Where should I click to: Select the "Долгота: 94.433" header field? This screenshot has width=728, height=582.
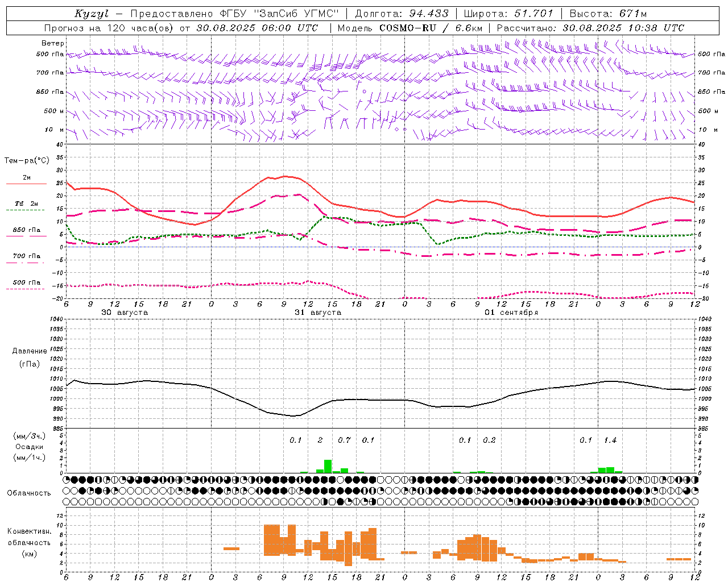[x=402, y=14]
